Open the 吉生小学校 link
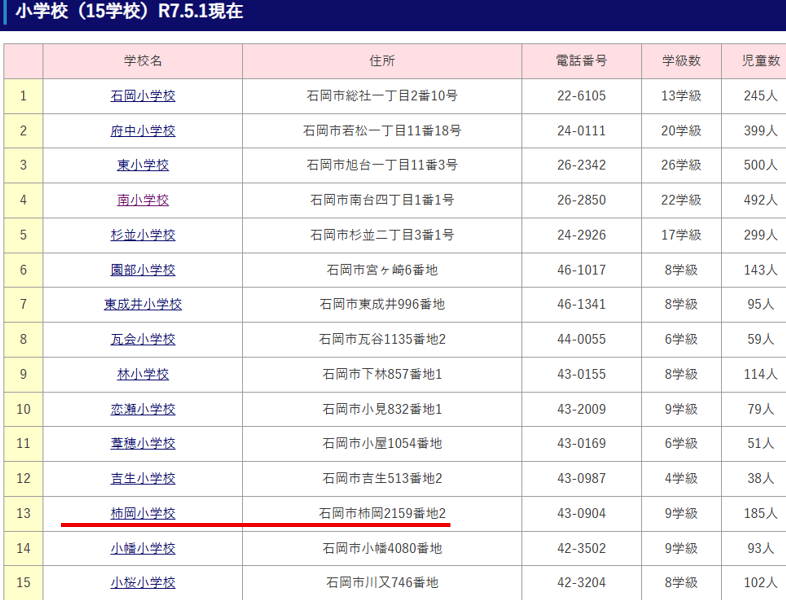Screen dimensions: 786x600 tap(143, 479)
